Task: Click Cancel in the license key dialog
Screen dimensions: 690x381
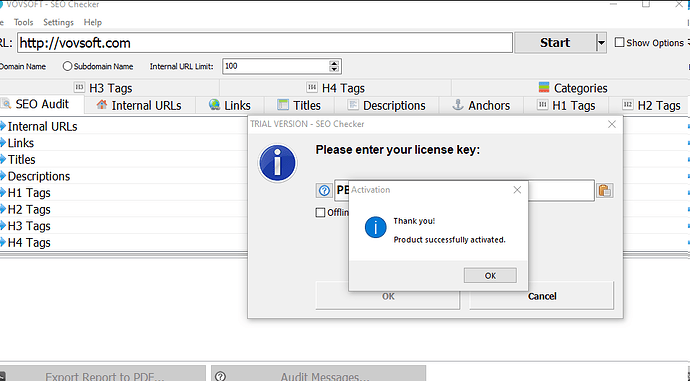Action: [542, 296]
